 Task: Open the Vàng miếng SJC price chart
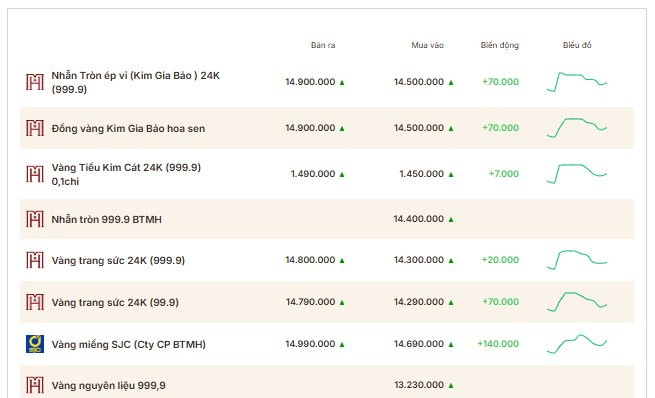tap(577, 344)
